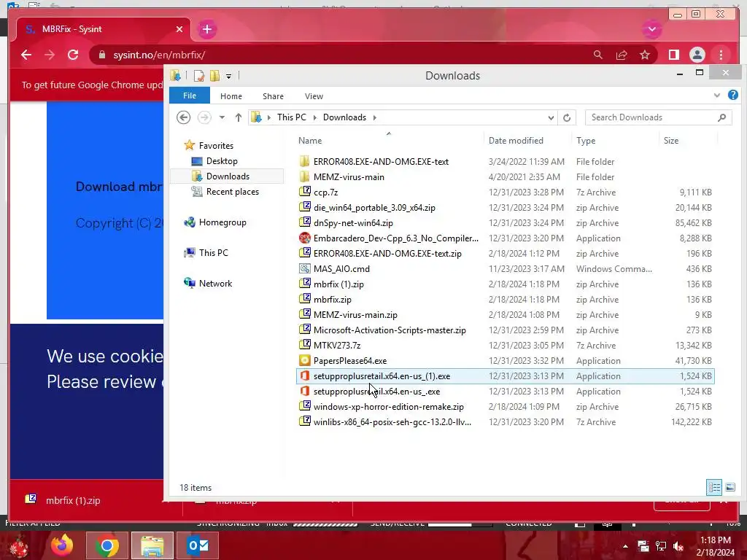
Task: Click New folder in quick access toolbar
Action: click(x=215, y=76)
